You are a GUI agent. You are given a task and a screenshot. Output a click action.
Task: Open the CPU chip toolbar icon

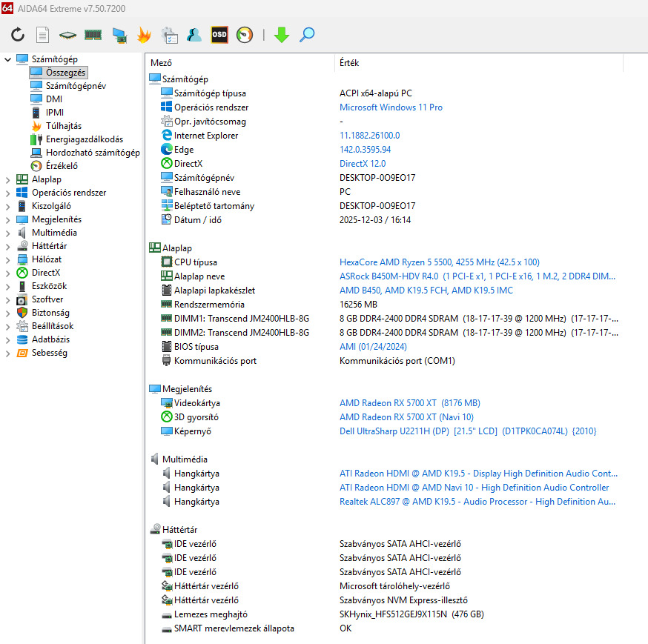67,35
